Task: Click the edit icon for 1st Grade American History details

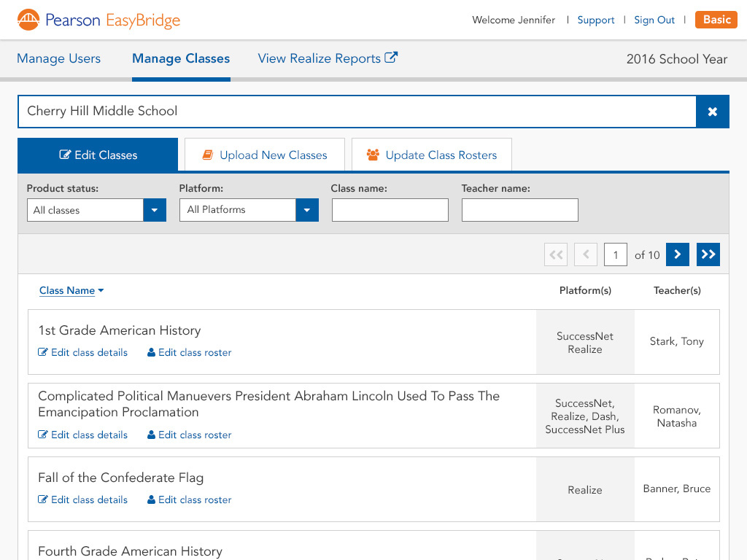Action: click(43, 352)
